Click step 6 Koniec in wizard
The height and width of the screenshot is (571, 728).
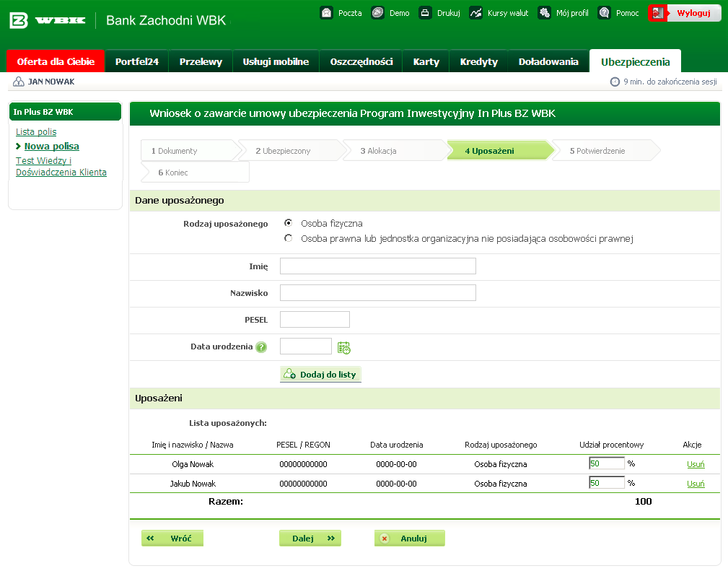pyautogui.click(x=195, y=173)
